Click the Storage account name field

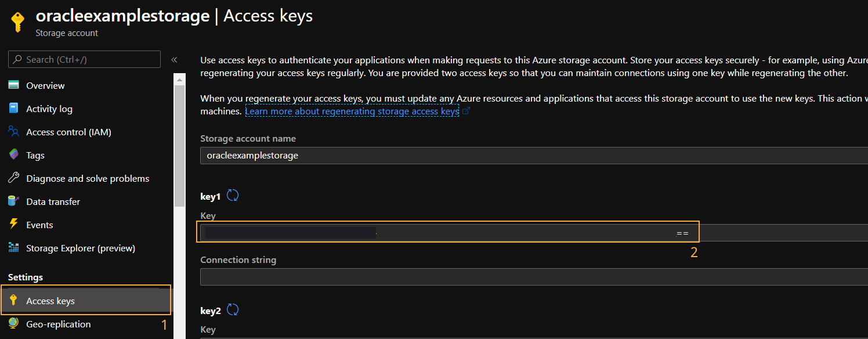[x=534, y=156]
